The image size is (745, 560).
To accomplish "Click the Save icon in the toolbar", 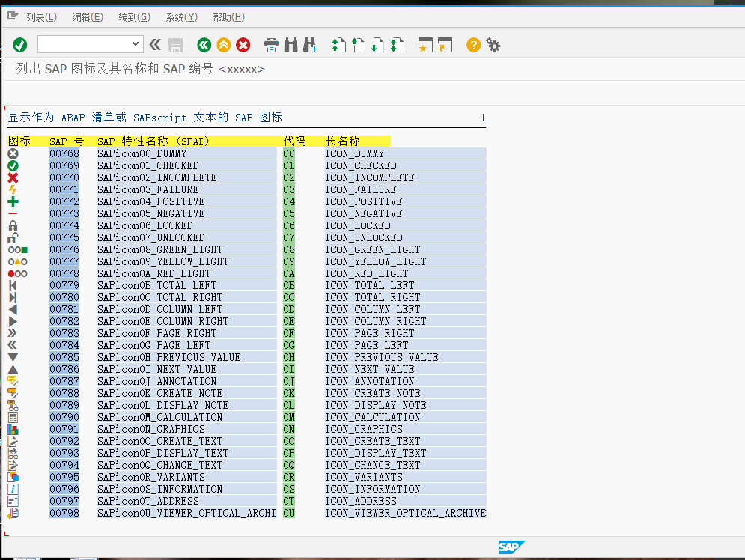I will point(175,45).
